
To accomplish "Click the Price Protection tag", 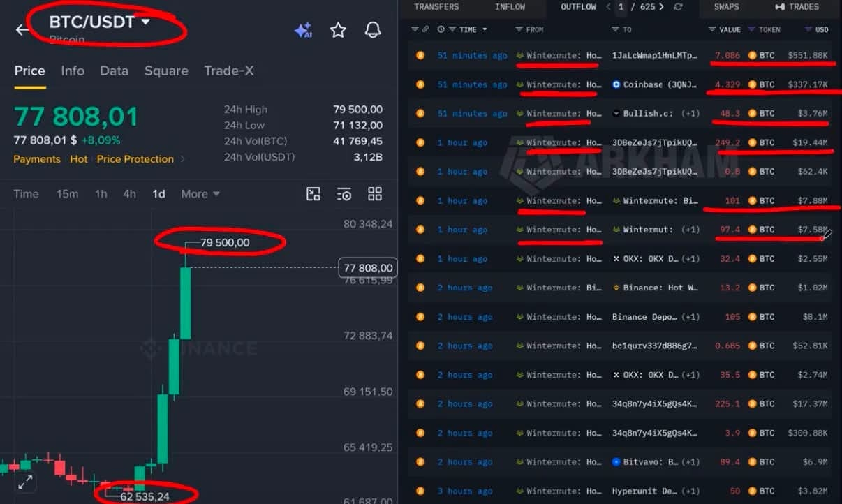I will (x=135, y=159).
